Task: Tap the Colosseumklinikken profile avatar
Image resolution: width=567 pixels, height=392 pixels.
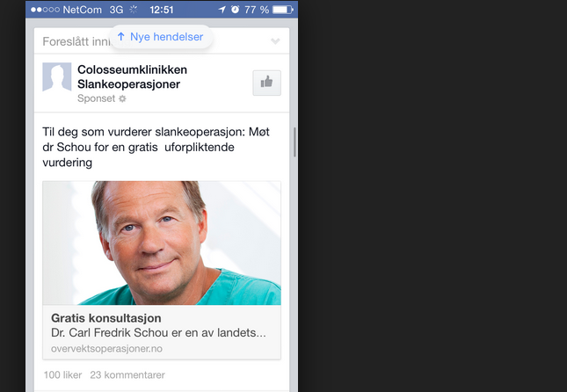Action: [x=57, y=77]
